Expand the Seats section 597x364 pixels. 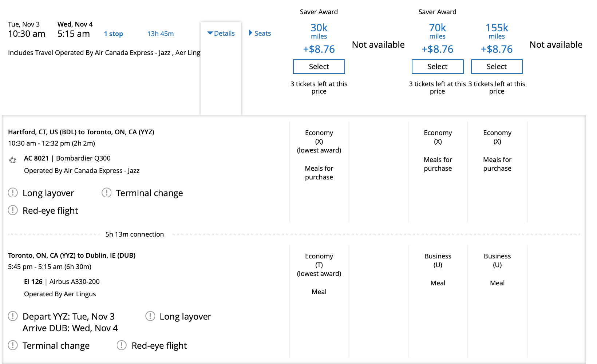tap(260, 33)
